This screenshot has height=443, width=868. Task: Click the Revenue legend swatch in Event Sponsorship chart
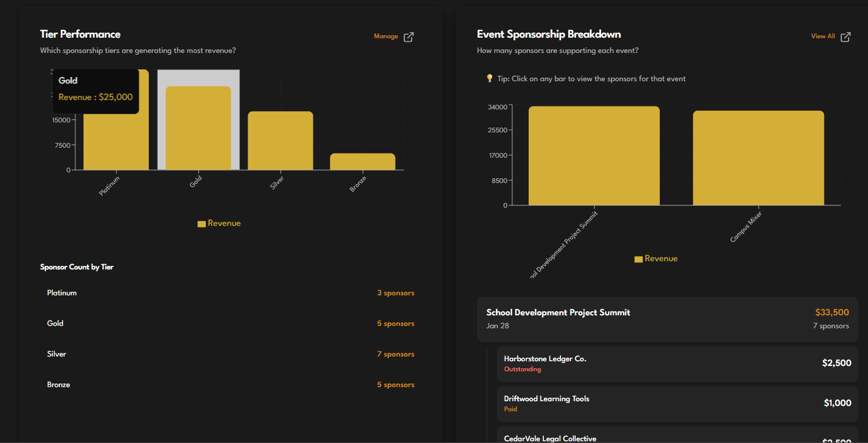(x=638, y=258)
